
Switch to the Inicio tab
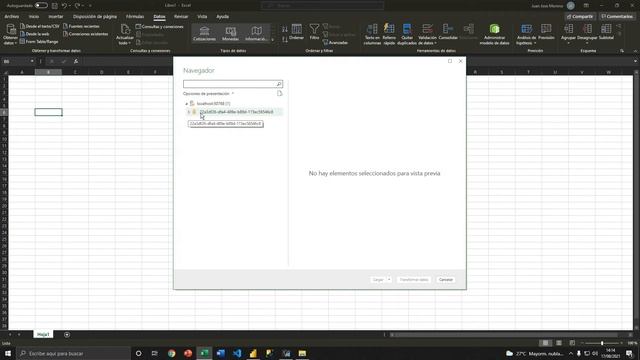pos(34,17)
